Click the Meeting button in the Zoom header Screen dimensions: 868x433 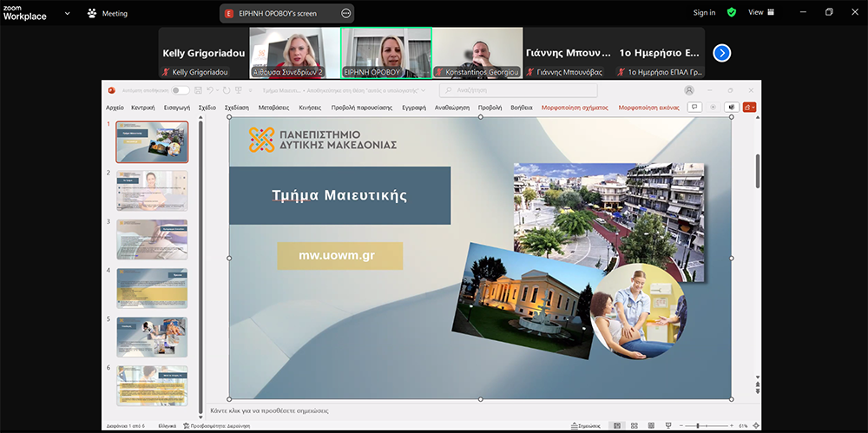pyautogui.click(x=108, y=13)
